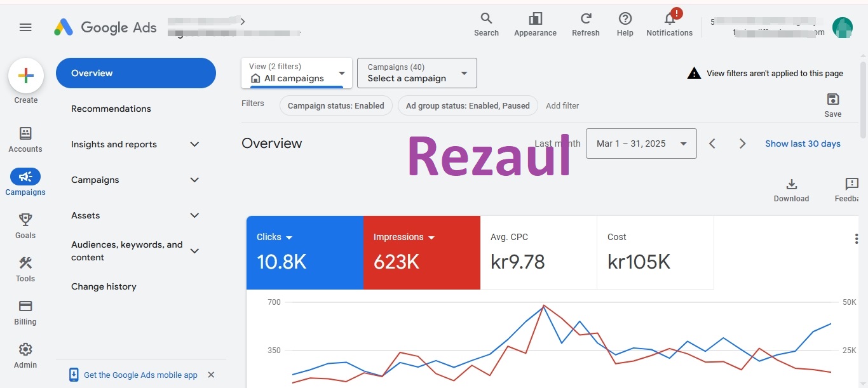
Task: Open Get the Google Ads mobile app link
Action: coord(140,375)
